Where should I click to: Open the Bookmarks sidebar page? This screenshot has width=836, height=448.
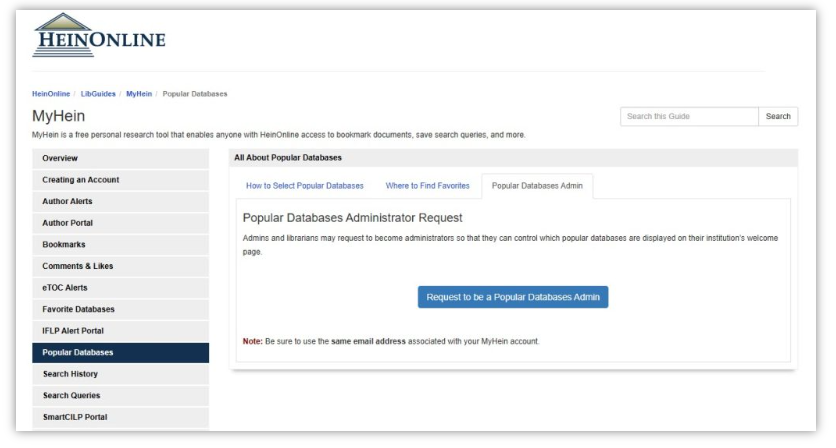coord(65,244)
